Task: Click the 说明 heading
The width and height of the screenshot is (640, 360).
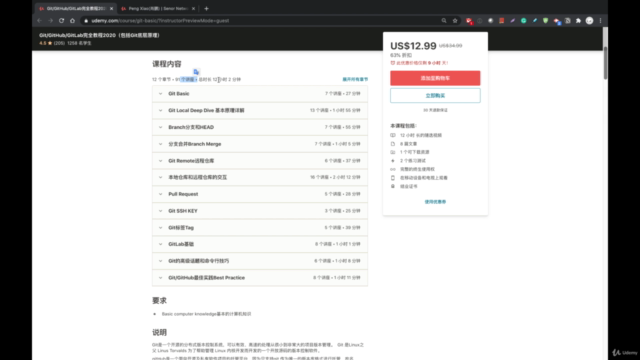Action: click(x=159, y=332)
